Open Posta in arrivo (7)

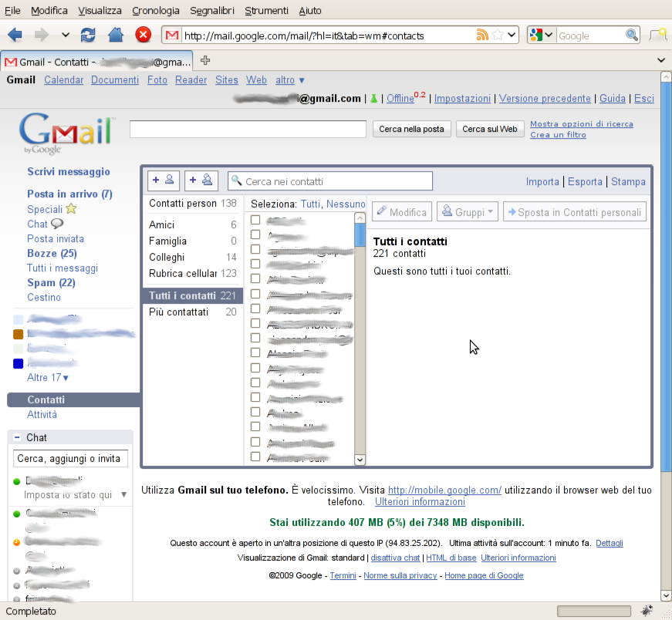coord(70,194)
